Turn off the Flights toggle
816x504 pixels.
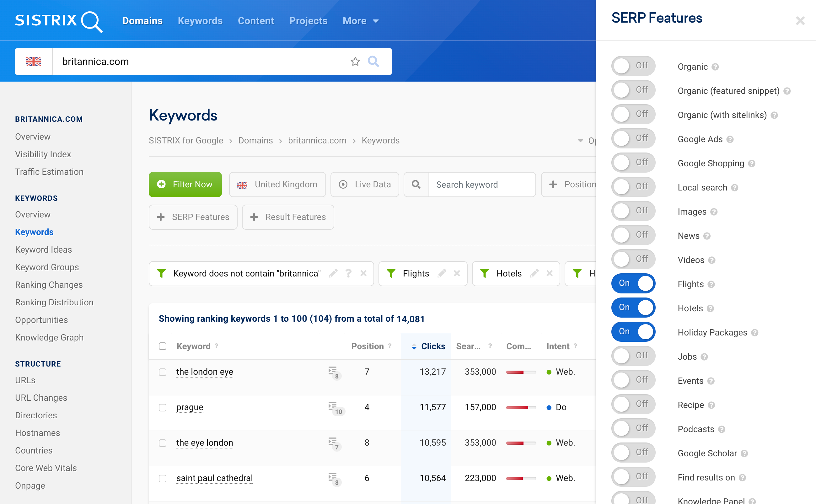[633, 283]
